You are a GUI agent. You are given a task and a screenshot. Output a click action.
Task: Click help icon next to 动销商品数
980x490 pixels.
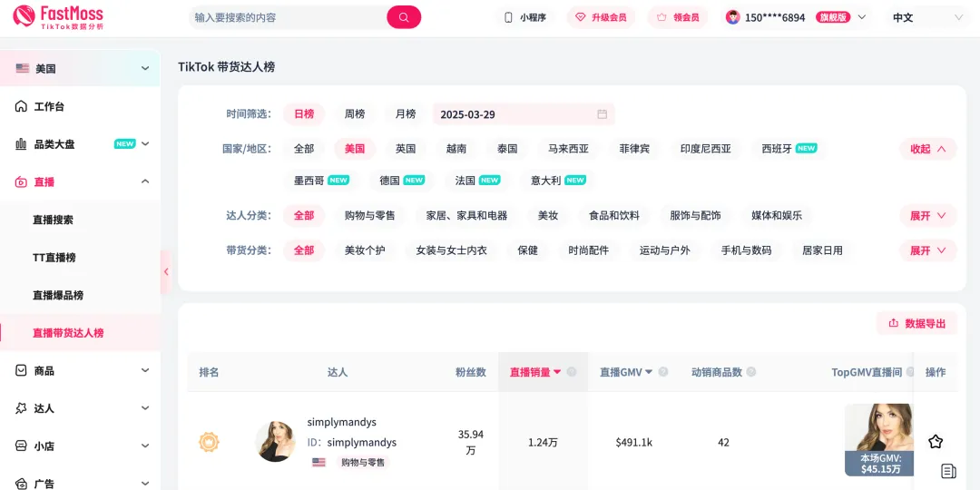click(x=751, y=372)
